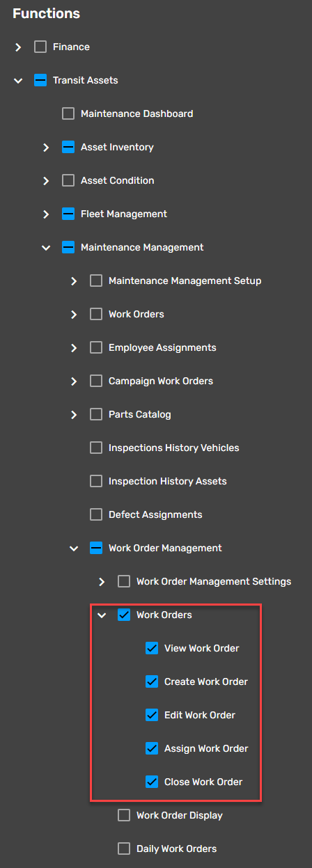Expand Asset Condition arrow
The width and height of the screenshot is (312, 868).
46,180
